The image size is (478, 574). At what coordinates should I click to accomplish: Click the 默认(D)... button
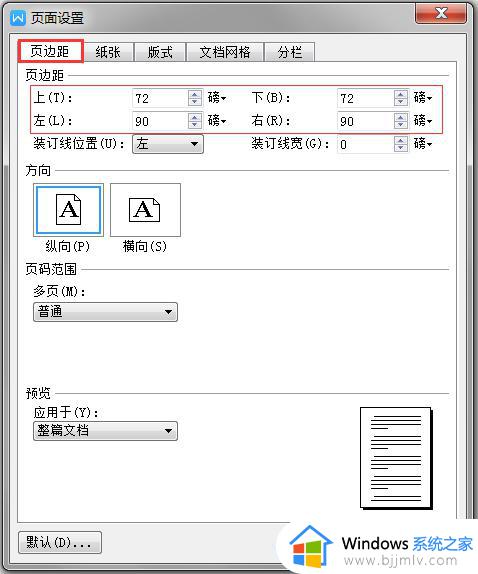point(60,543)
